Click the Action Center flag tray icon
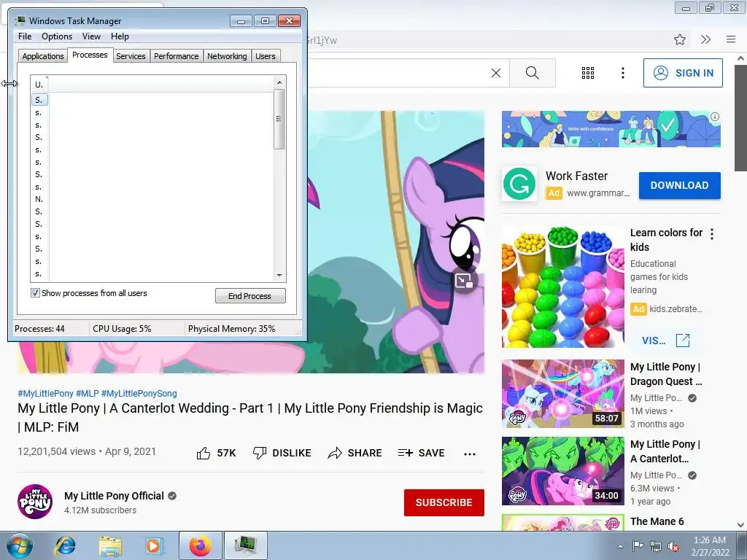 pos(638,546)
